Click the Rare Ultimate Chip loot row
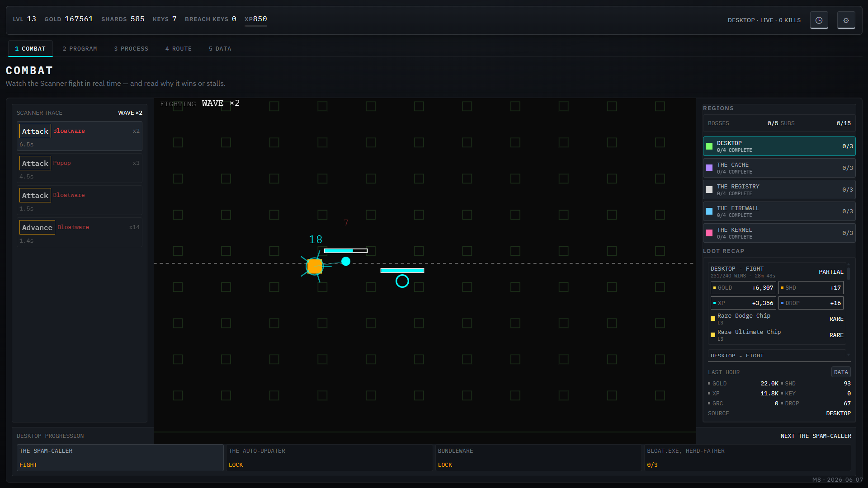The height and width of the screenshot is (488, 868). click(x=777, y=335)
